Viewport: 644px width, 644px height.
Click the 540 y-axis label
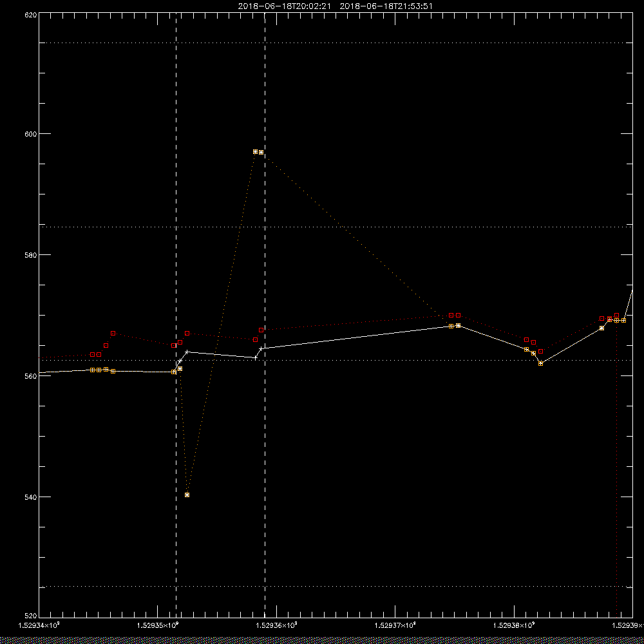32,497
